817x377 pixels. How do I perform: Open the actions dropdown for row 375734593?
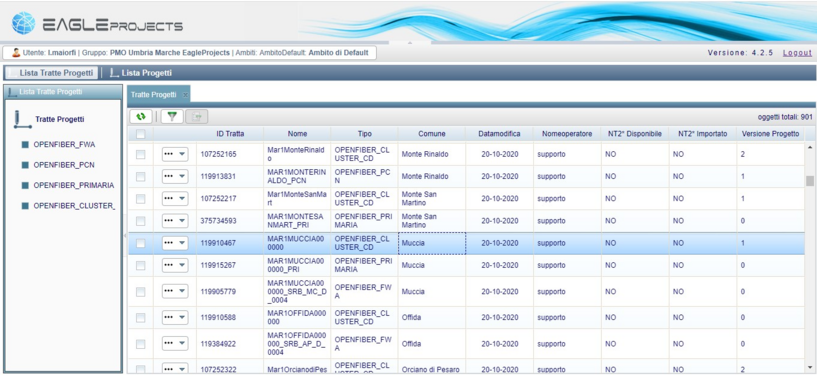(175, 221)
